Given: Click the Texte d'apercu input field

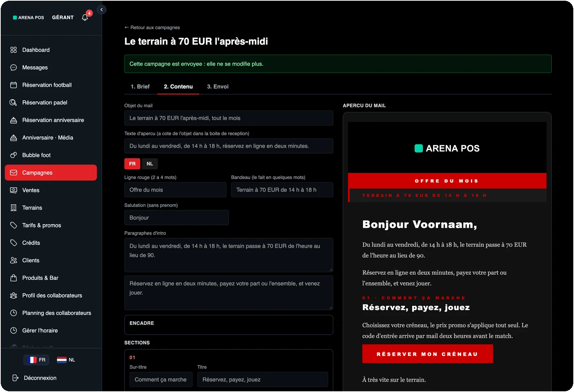Looking at the screenshot, I should tap(229, 146).
